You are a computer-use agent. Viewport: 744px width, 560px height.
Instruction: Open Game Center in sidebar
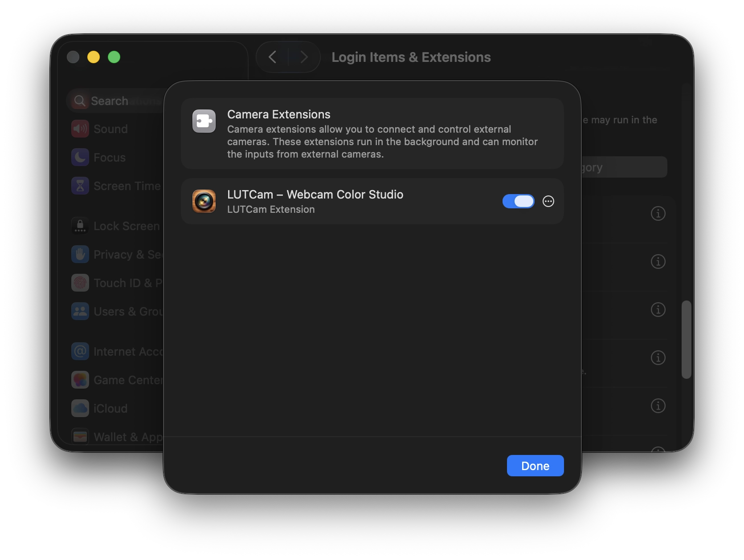click(x=127, y=380)
